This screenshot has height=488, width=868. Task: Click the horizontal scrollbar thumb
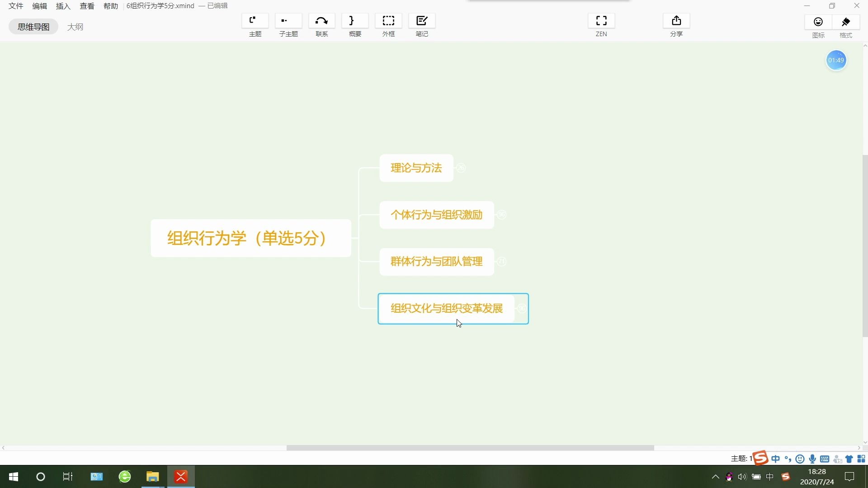tap(470, 448)
